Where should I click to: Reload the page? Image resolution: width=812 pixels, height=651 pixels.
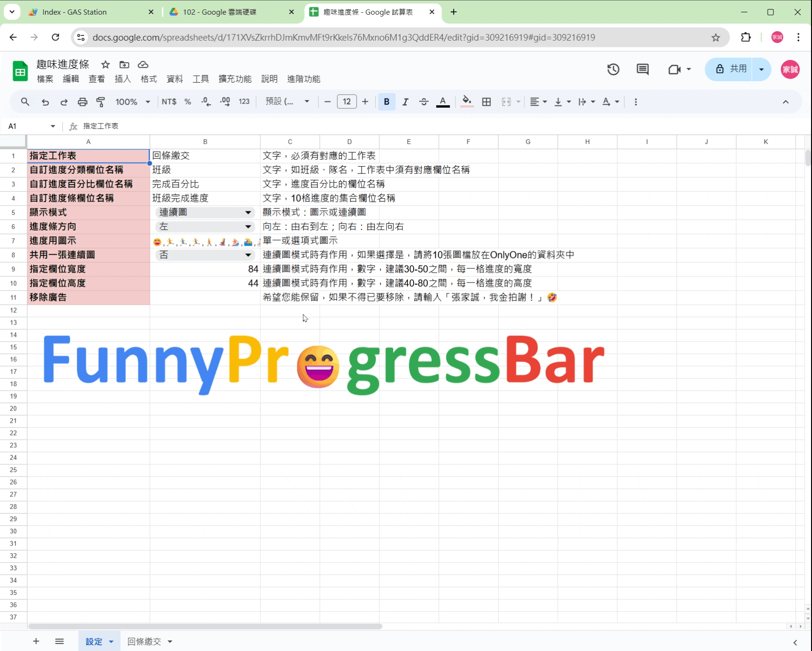point(55,37)
